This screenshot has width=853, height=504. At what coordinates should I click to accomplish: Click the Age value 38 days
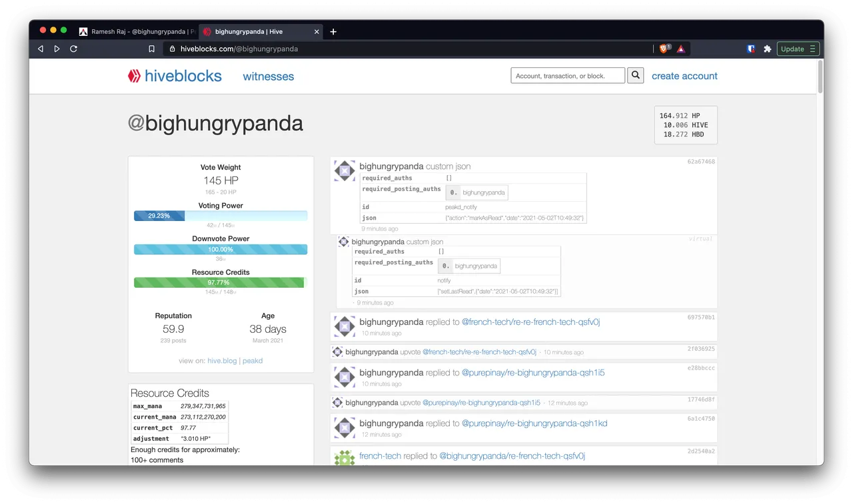(268, 329)
